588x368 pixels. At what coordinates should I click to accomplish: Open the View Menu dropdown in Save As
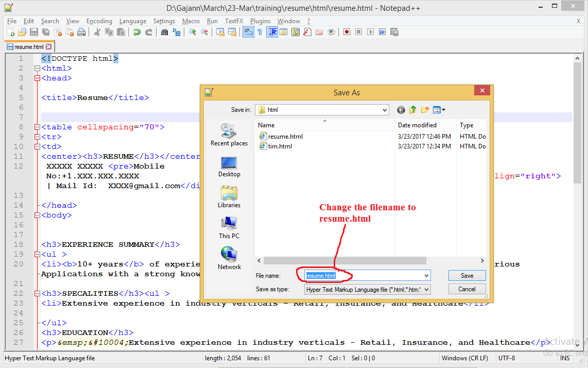439,110
